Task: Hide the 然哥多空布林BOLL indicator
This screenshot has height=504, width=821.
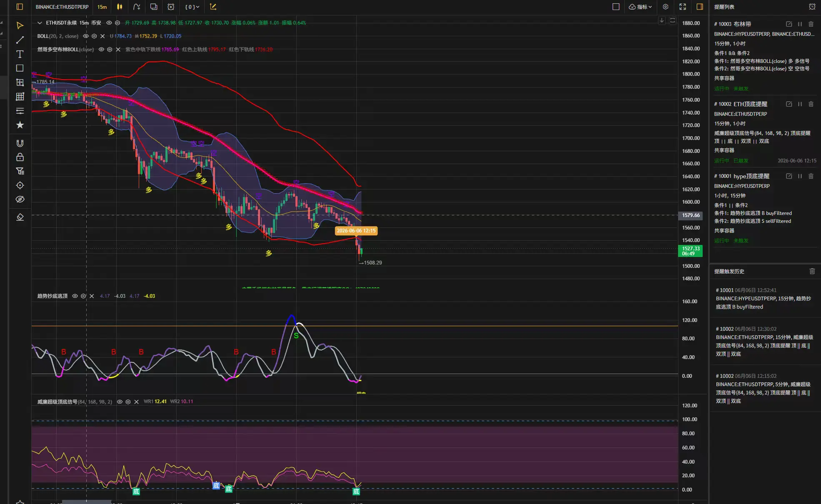Action: pos(101,50)
